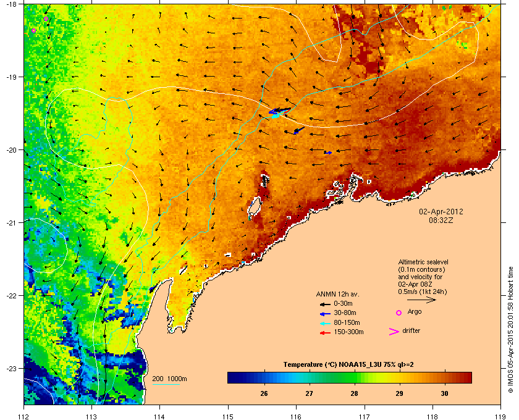Screen dimensions: 519x420
Task: Click colorbar tick label 26
Action: 264,393
